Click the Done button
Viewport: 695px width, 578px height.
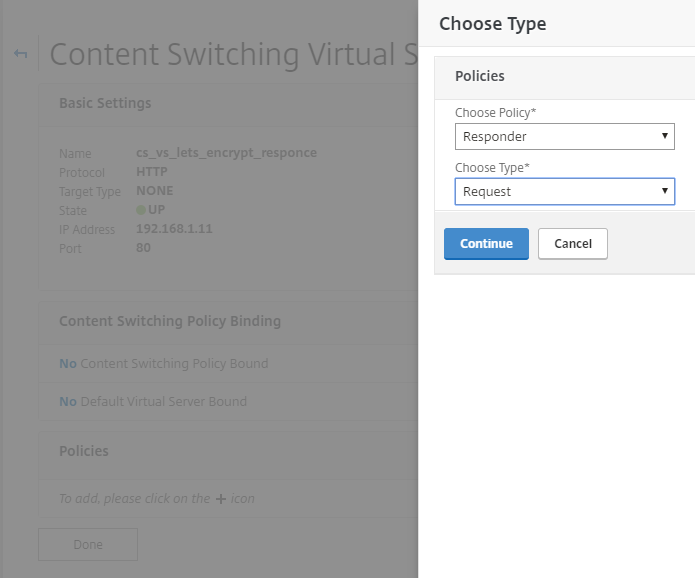tap(88, 544)
